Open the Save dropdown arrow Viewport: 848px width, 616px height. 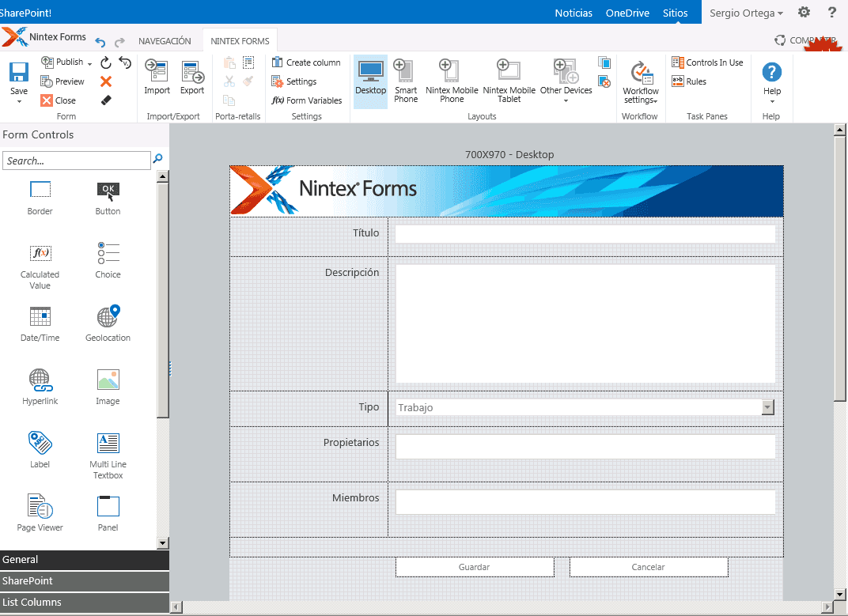point(19,102)
